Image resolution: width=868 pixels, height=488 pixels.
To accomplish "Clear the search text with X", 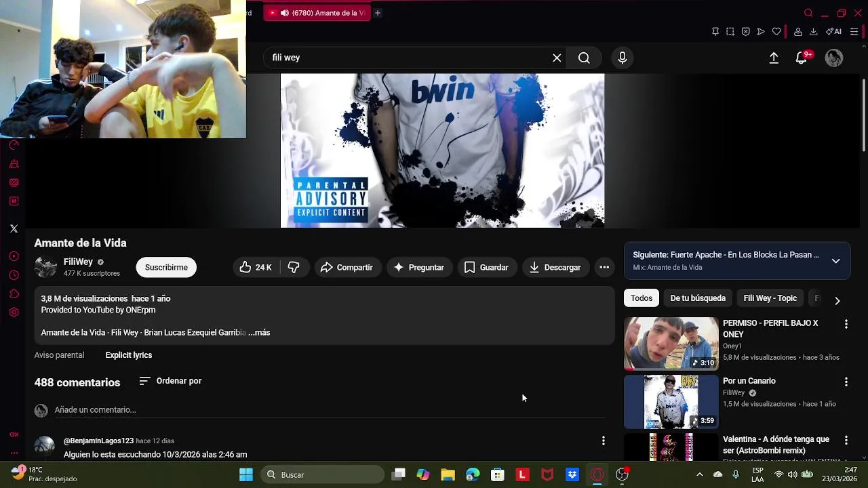I will [557, 58].
